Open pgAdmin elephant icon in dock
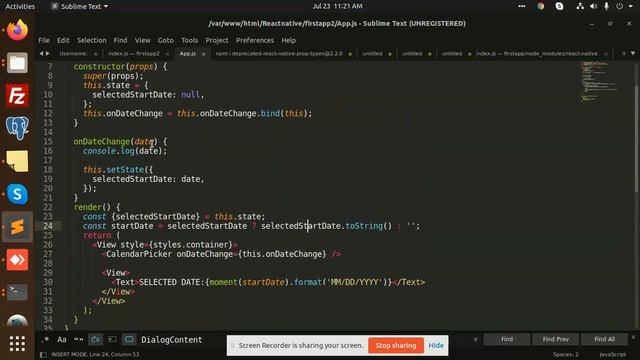Screen dimensions: 640x360 pos(17,128)
